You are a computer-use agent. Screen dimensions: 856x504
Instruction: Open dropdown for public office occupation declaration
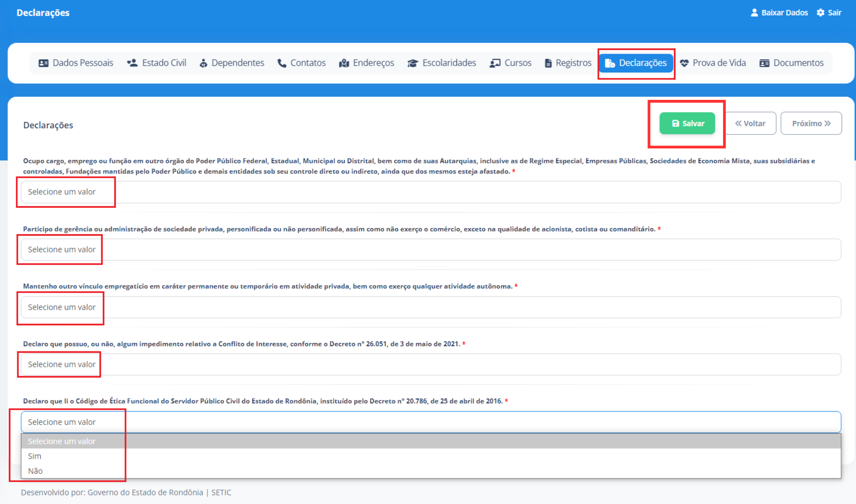[430, 192]
